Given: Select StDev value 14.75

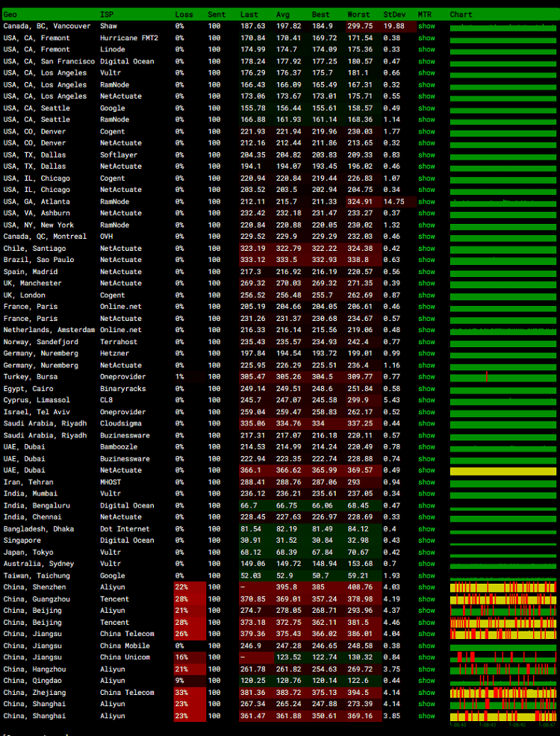Looking at the screenshot, I should [x=399, y=202].
